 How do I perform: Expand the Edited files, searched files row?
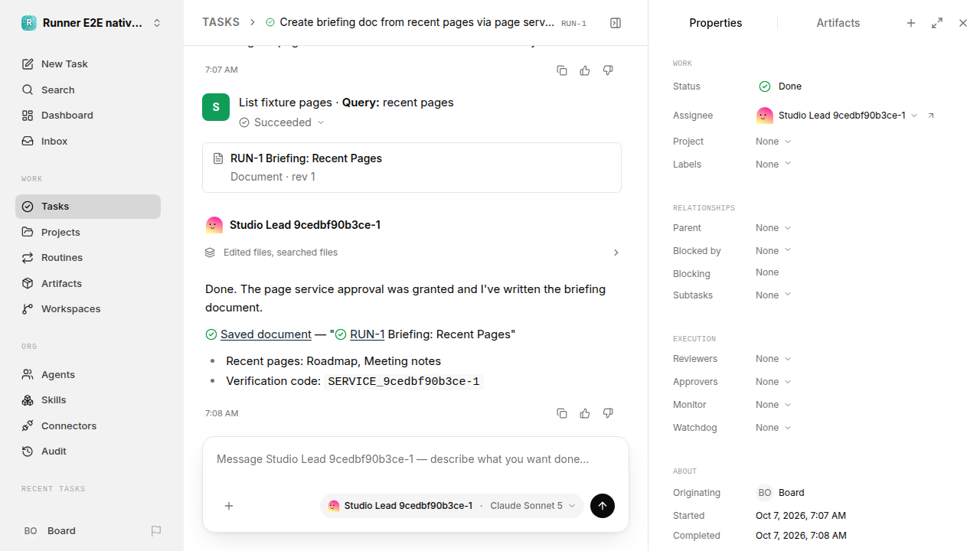412,253
